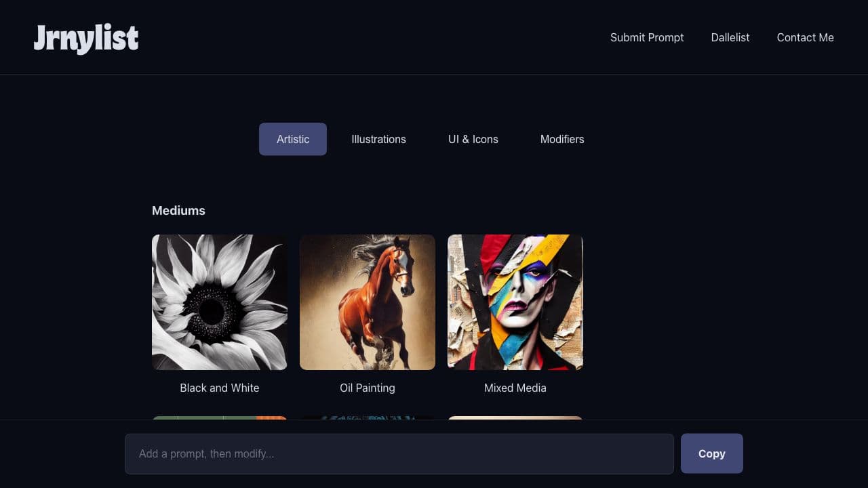Open the Contact Me link

click(x=805, y=37)
